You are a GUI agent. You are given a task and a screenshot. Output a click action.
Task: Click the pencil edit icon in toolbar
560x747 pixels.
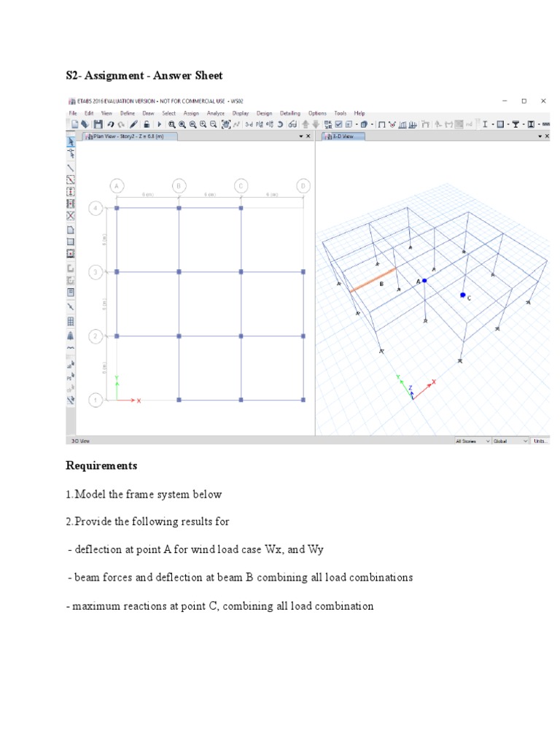tap(134, 124)
